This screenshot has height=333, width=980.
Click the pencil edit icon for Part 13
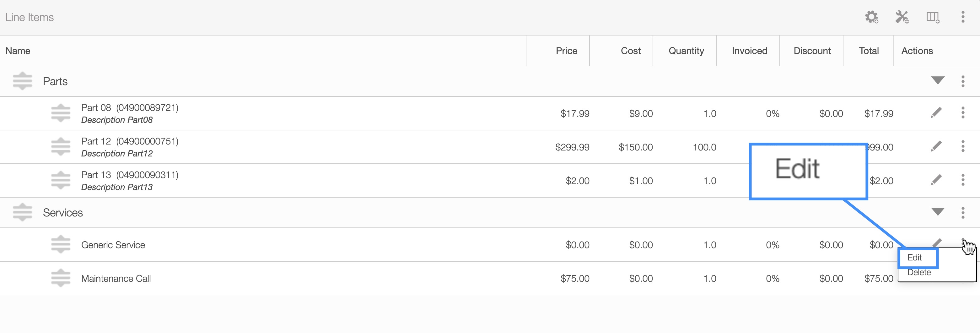(x=936, y=180)
